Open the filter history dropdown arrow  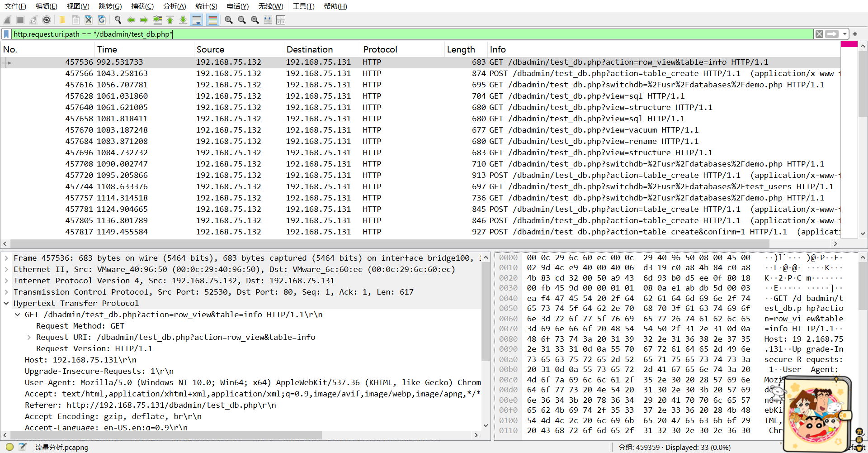(844, 34)
